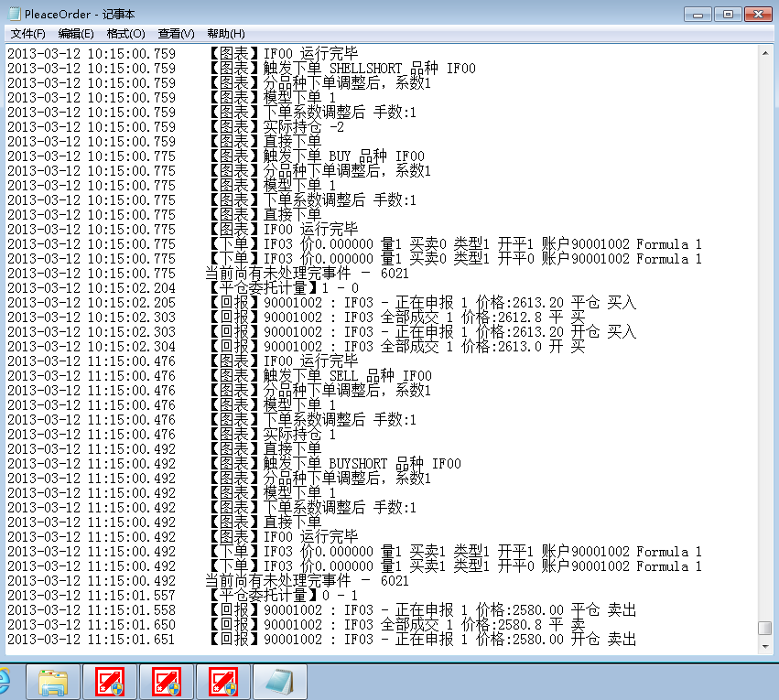This screenshot has height=700, width=779.
Task: Maximize the PleaceOrder Notepad window
Action: 729,15
